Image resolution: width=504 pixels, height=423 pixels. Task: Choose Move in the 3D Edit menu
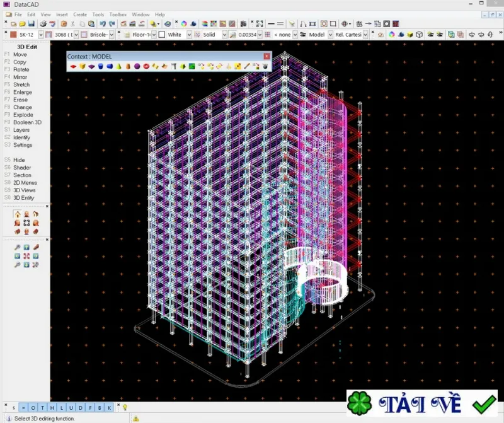tap(20, 54)
